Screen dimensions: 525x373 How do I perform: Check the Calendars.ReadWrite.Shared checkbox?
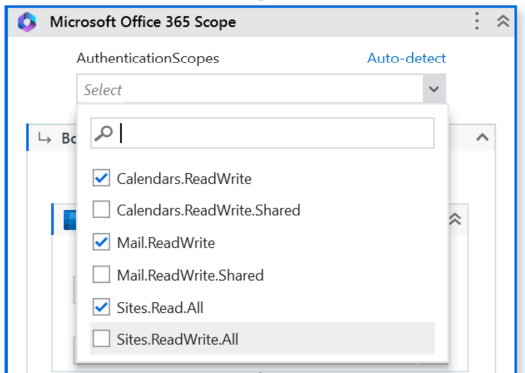[x=101, y=209]
